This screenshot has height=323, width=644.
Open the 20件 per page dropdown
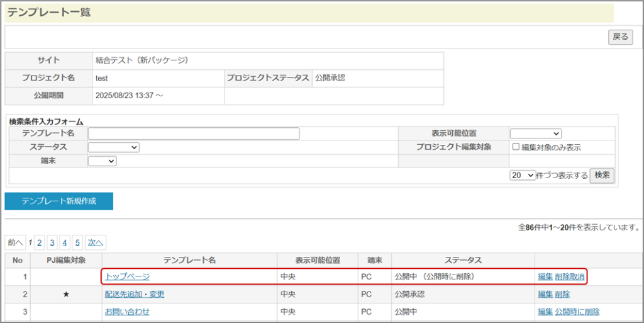523,176
